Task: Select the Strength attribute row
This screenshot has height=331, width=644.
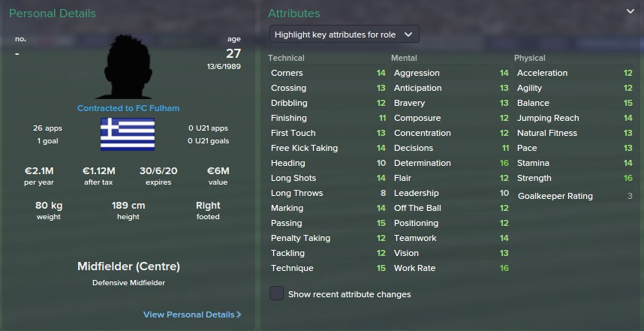Action: 574,178
